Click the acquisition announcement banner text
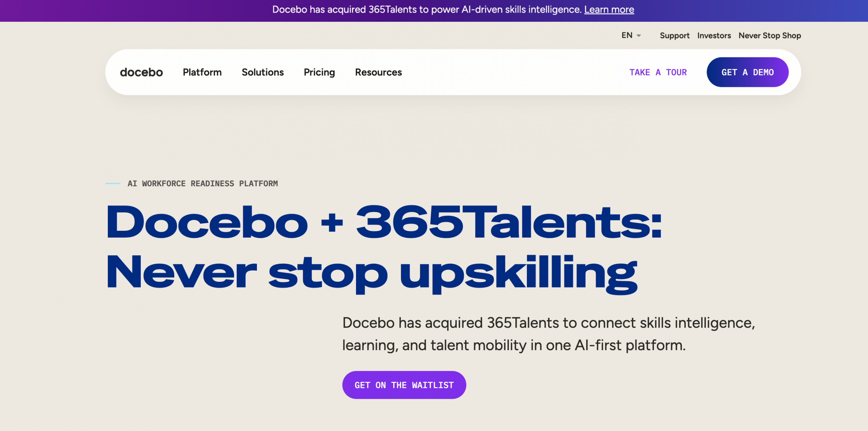This screenshot has width=868, height=431. 427,10
